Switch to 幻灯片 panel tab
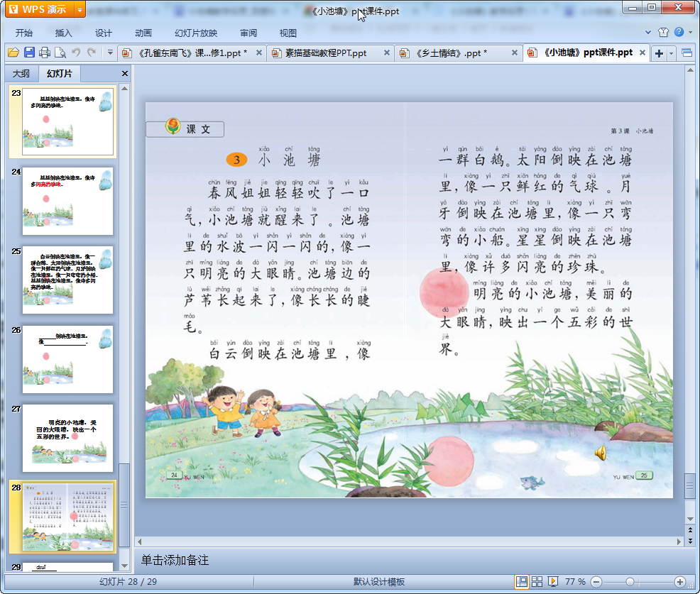 pos(60,74)
